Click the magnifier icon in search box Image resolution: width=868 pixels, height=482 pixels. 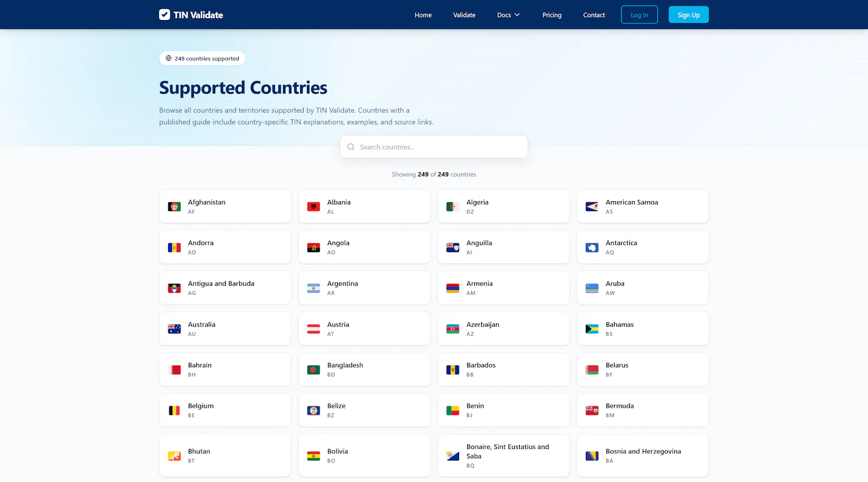351,147
